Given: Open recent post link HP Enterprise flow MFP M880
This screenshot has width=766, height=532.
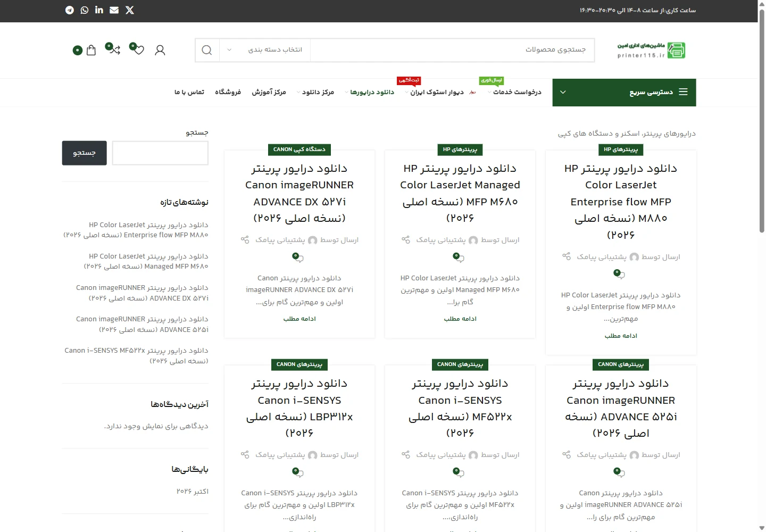Looking at the screenshot, I should (x=136, y=230).
